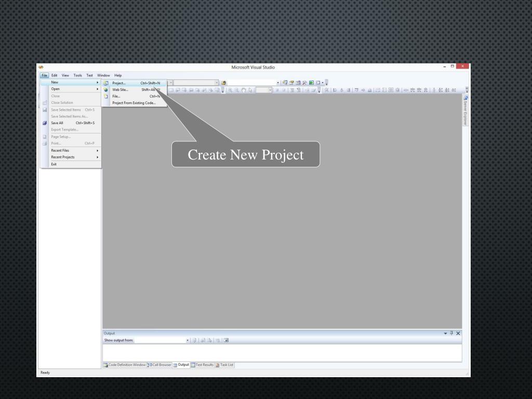The width and height of the screenshot is (532, 399).
Task: Open the find combo box dropdown
Action: (x=278, y=83)
